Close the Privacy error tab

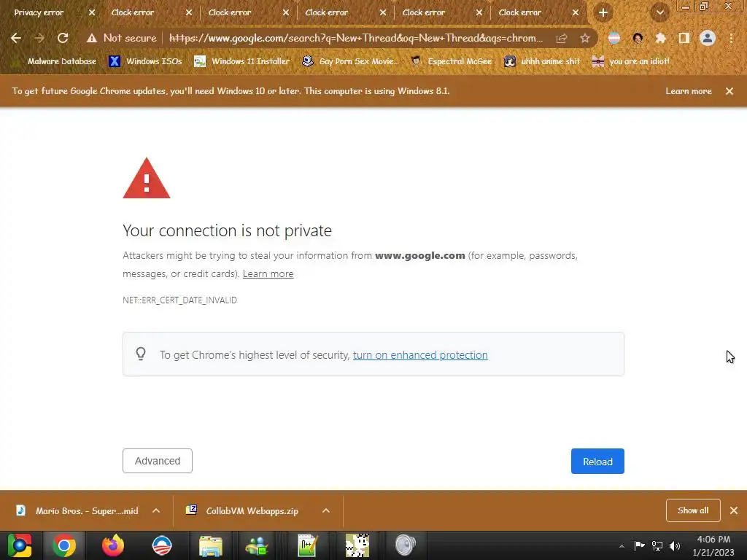(x=91, y=13)
